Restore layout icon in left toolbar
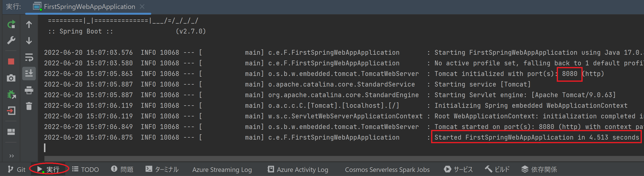The height and width of the screenshot is (176, 644). (x=11, y=132)
